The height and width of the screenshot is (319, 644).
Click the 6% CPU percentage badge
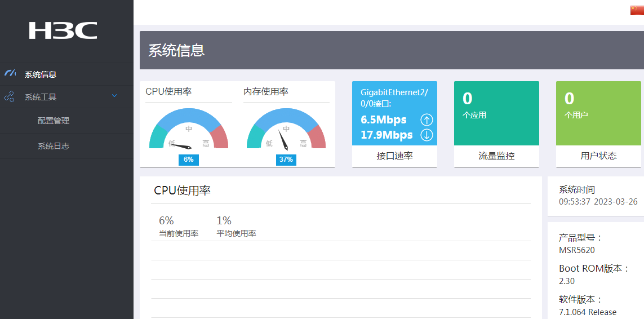click(189, 159)
